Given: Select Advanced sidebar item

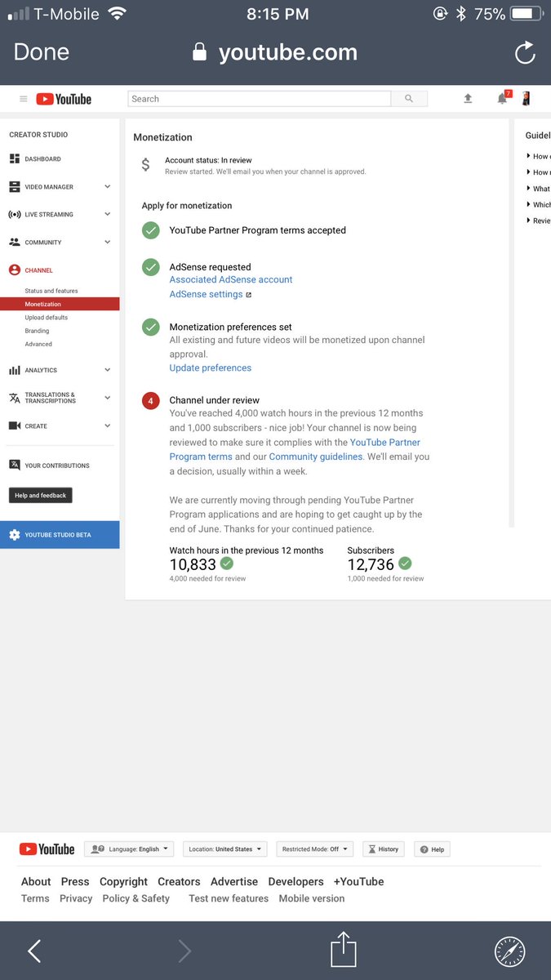Looking at the screenshot, I should coord(38,344).
